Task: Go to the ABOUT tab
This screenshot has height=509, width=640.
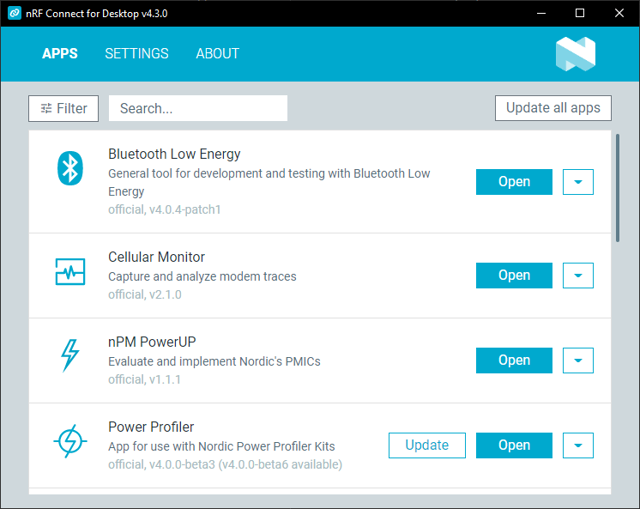Action: click(218, 53)
